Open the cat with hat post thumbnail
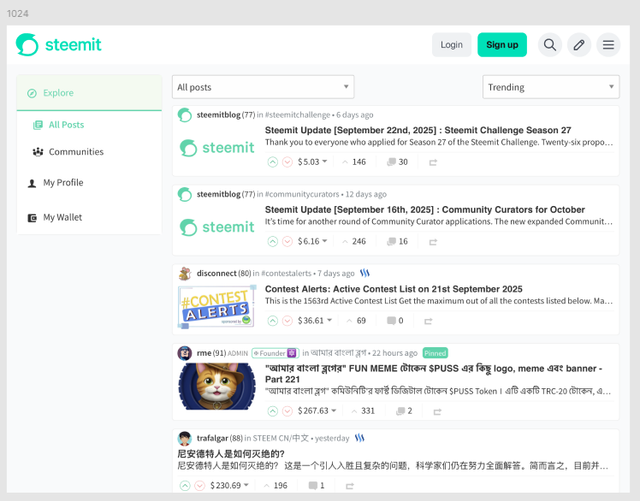The height and width of the screenshot is (501, 640). pyautogui.click(x=217, y=386)
